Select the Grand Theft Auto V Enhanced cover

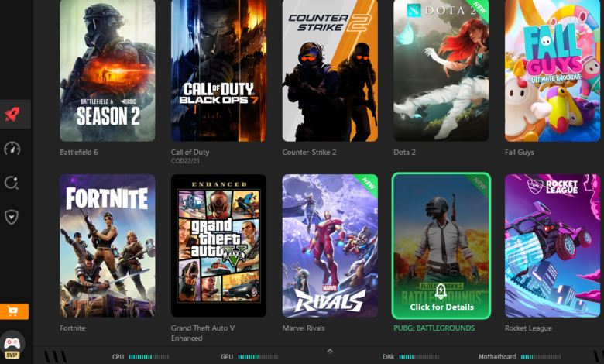pos(218,246)
